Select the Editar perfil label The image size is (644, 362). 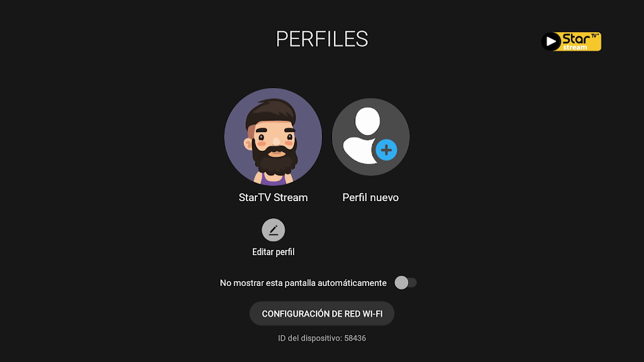(273, 252)
